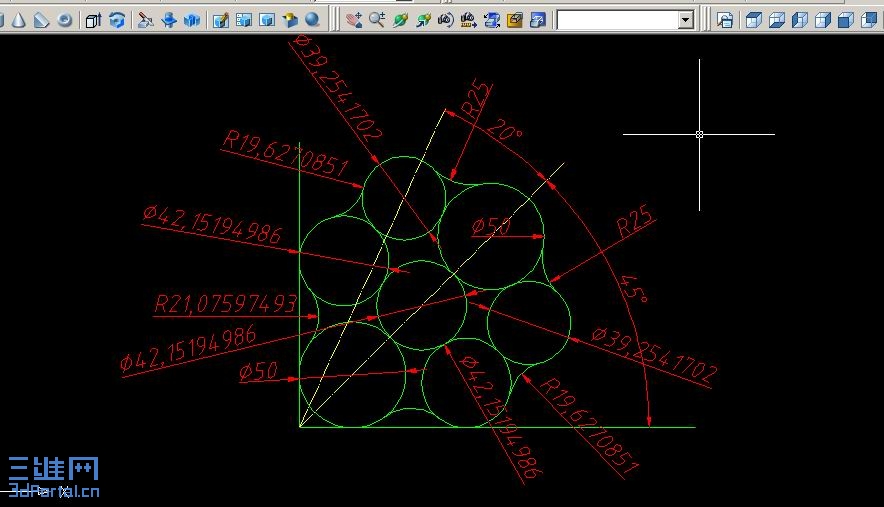
Task: Toggle Back Clip on/off
Action: [538, 20]
